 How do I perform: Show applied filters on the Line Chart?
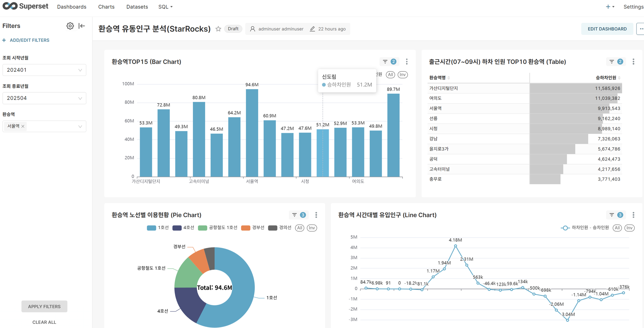click(x=615, y=215)
